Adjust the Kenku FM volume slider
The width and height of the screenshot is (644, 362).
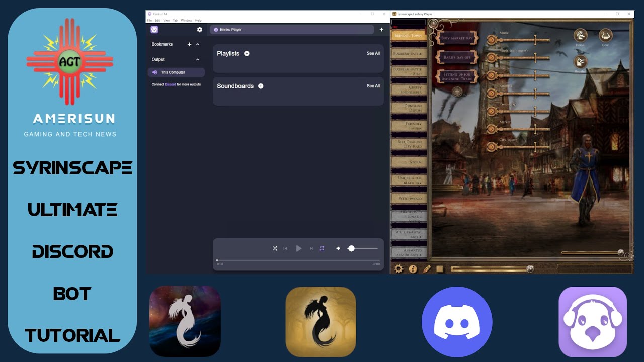362,248
